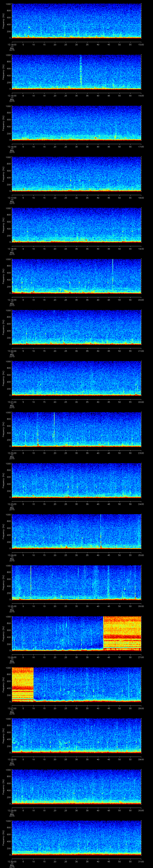This screenshot has height=868, width=153.
Task: Click the "30:00" end time label
Action: pos(141,810)
